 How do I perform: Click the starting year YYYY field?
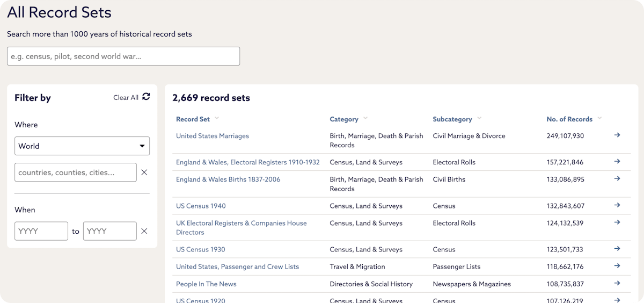pos(41,231)
